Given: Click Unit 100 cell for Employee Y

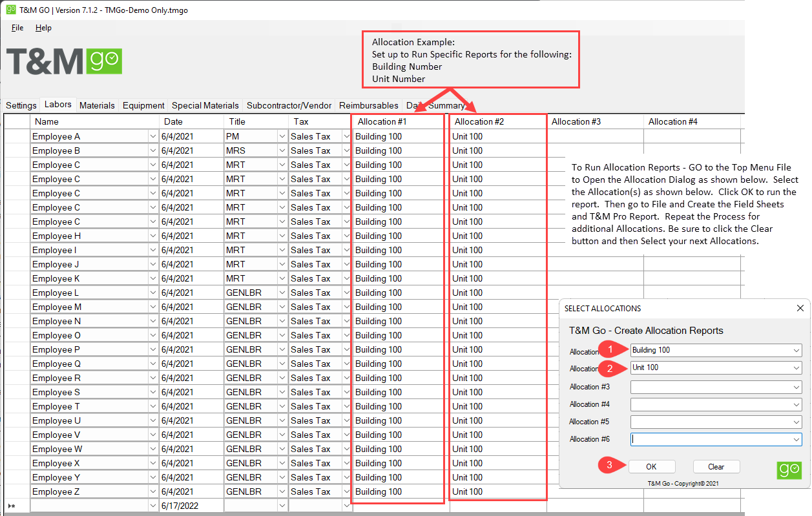Looking at the screenshot, I should [498, 477].
